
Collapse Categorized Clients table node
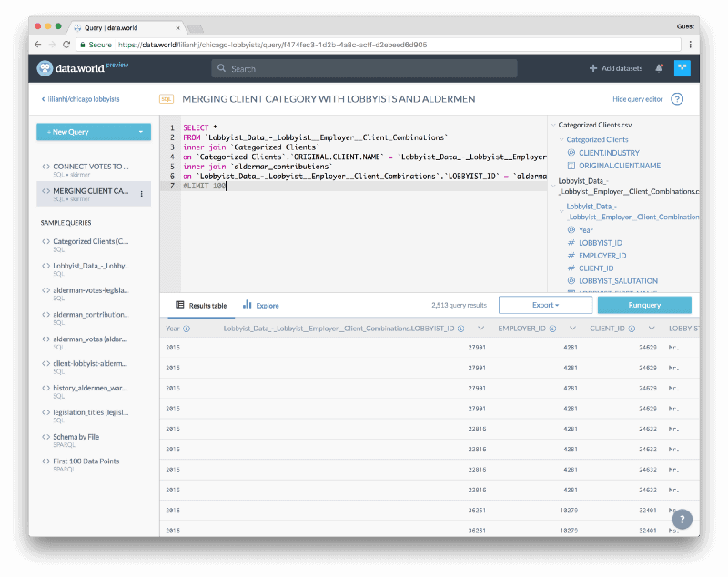click(x=561, y=139)
